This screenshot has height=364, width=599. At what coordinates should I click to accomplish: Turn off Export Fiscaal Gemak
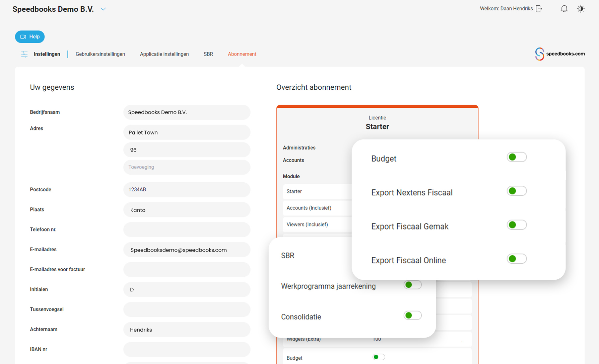(x=516, y=225)
